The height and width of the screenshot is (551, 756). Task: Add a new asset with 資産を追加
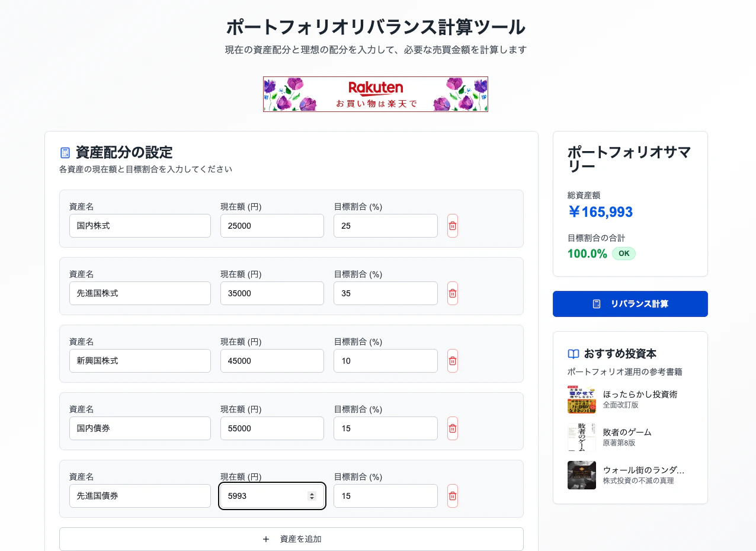pyautogui.click(x=291, y=539)
